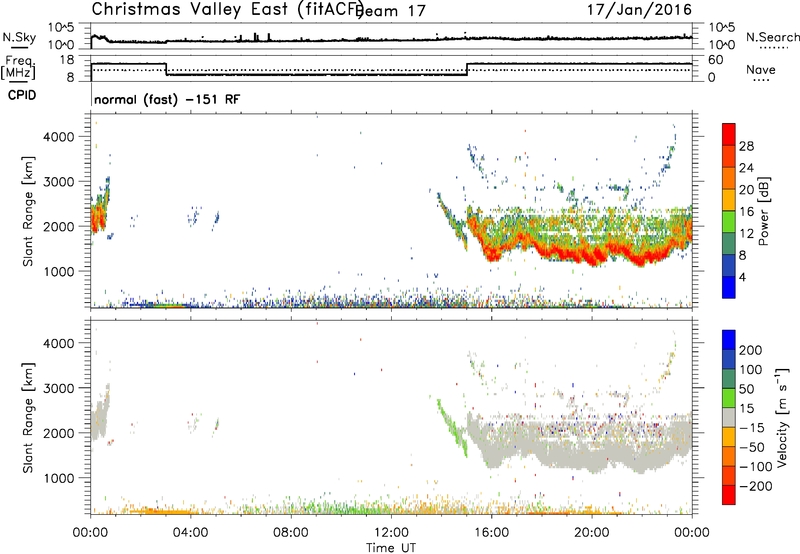The image size is (800, 554).
Task: Select the 'CPID' row label
Action: pyautogui.click(x=22, y=95)
